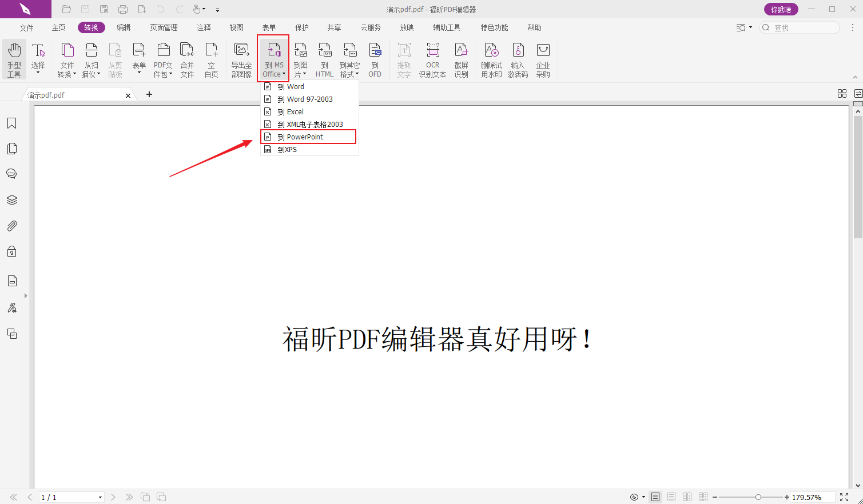Select the 手型工具 hand tool
Viewport: 863px width, 504px height.
pos(14,59)
